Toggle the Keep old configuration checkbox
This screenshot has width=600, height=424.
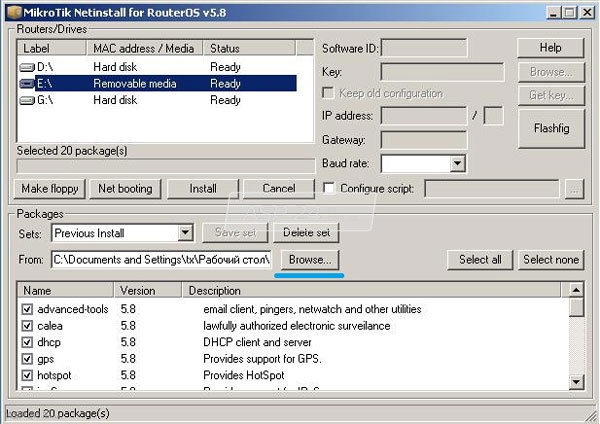(328, 93)
